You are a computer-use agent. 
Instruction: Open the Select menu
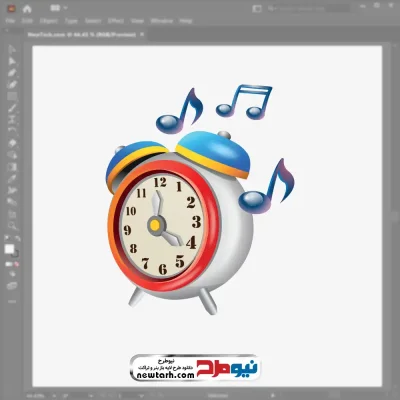coord(93,21)
